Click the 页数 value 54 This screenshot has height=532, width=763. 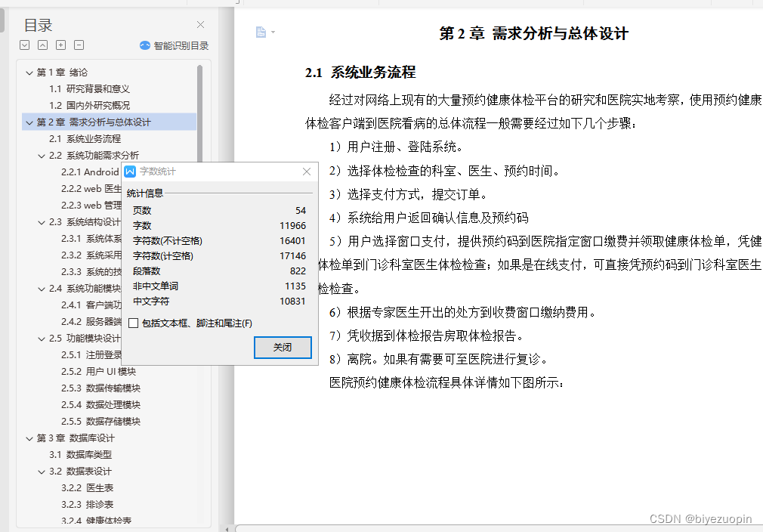pos(301,210)
